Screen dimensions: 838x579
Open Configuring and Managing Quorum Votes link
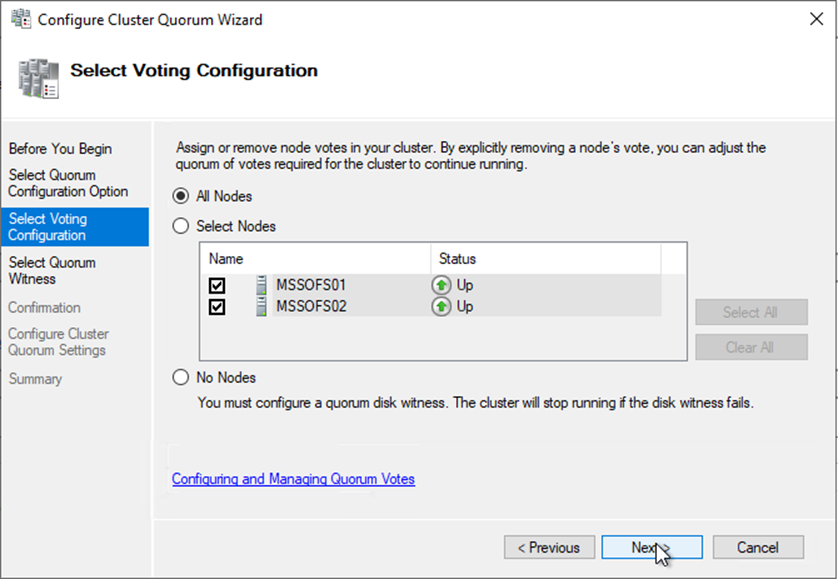click(293, 479)
